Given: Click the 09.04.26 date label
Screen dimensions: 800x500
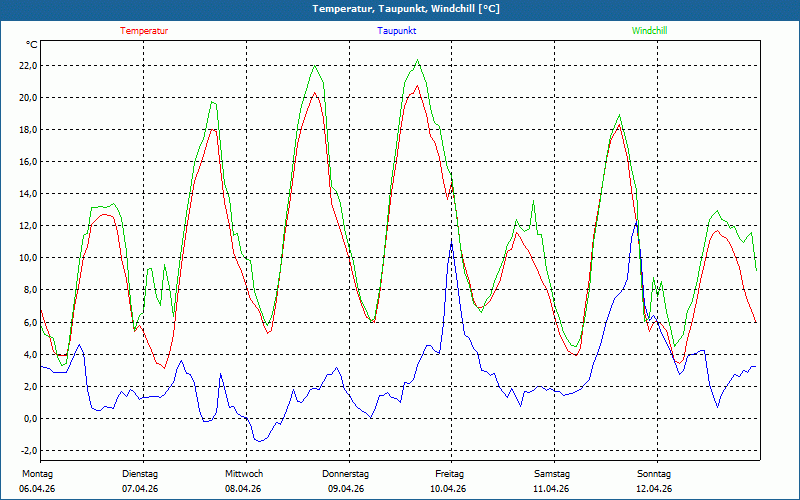Looking at the screenshot, I should click(x=346, y=489).
